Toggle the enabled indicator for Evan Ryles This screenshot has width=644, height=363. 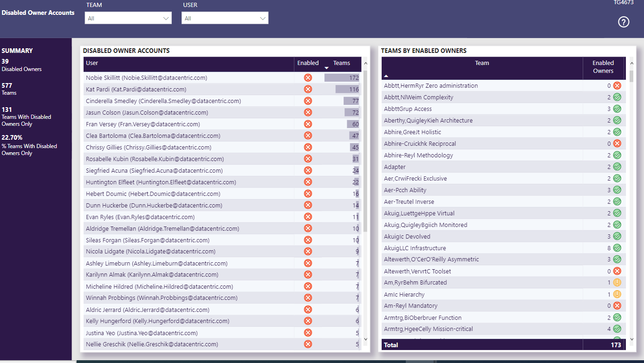coord(308,216)
